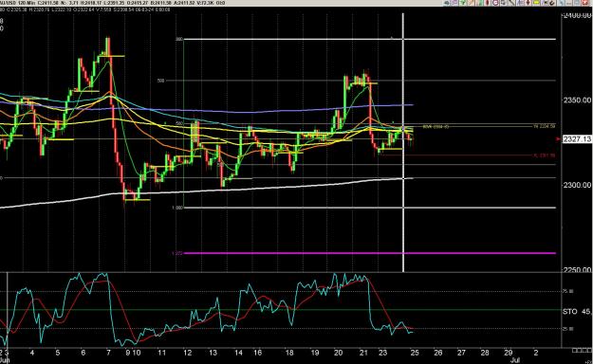Image resolution: width=593 pixels, height=364 pixels.
Task: Click the 1.000 Fibonacci level label
Action: pyautogui.click(x=177, y=208)
